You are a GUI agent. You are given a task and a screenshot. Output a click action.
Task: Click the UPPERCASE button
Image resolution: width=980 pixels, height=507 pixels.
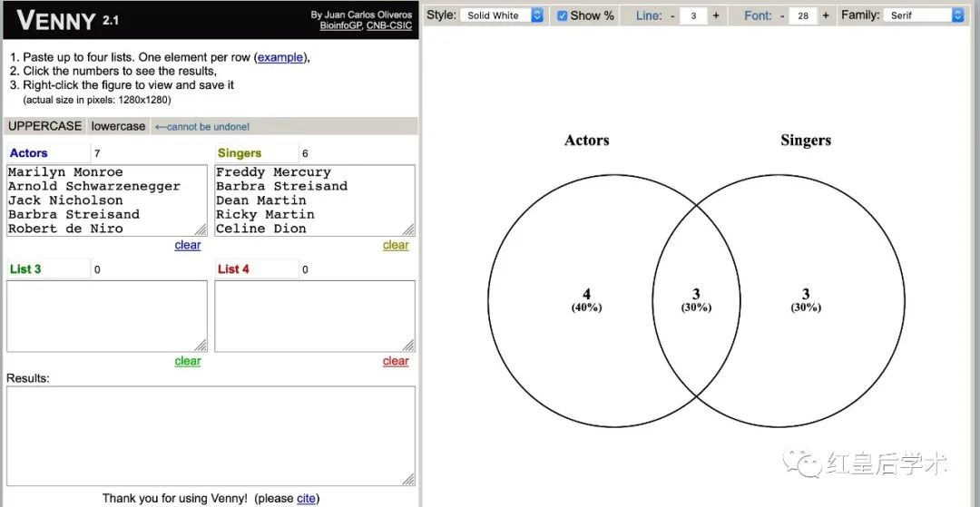45,126
